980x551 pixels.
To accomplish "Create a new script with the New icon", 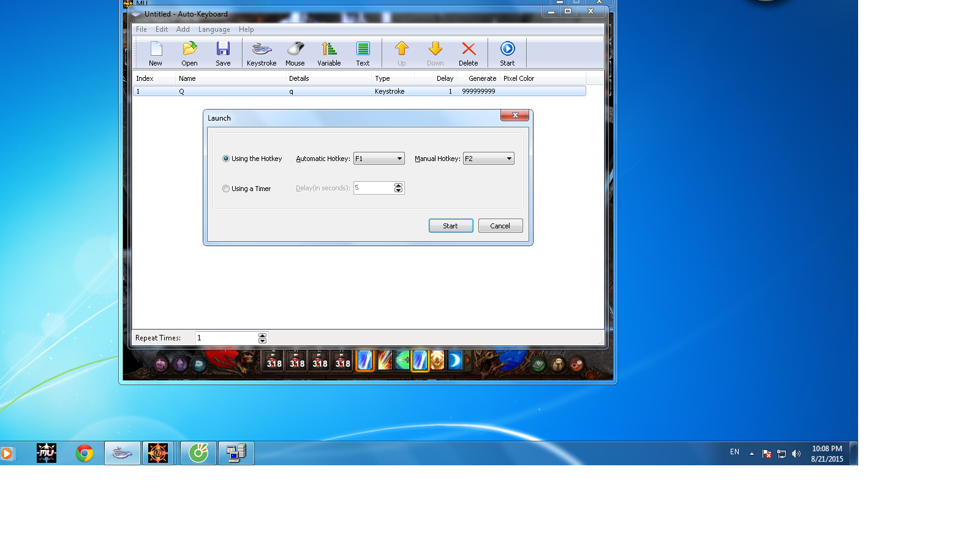I will tap(156, 53).
